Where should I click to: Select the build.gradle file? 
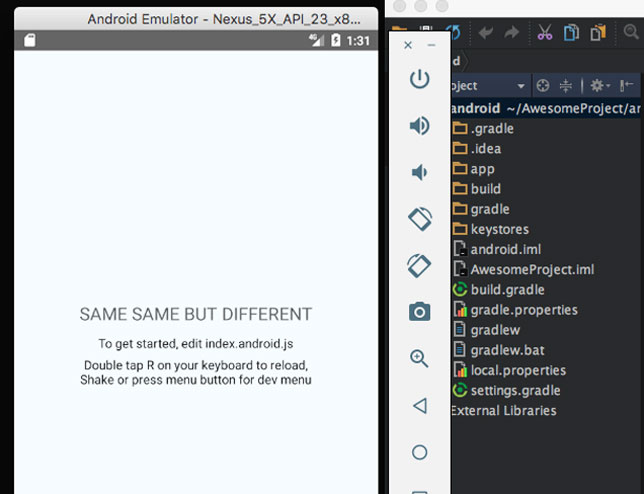click(x=499, y=290)
